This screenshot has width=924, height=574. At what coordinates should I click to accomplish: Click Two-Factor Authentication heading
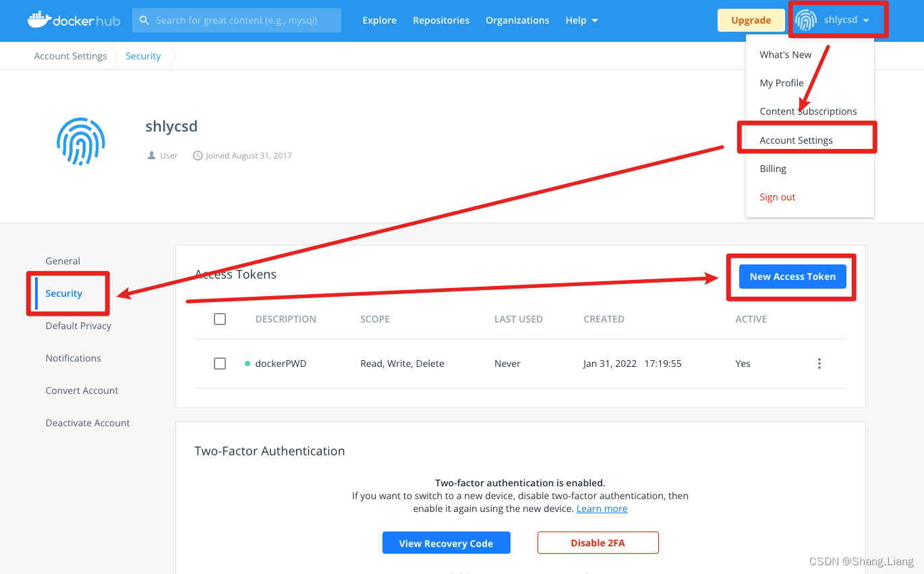point(270,451)
